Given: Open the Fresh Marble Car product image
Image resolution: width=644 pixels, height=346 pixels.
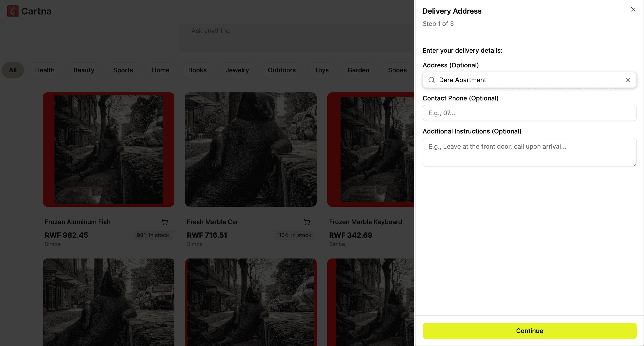Looking at the screenshot, I should 251,149.
